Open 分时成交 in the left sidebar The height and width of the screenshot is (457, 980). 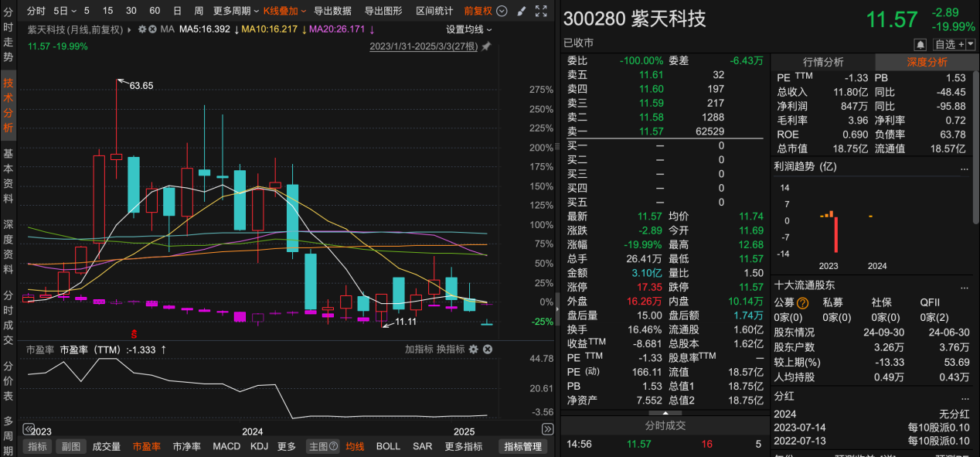(x=9, y=318)
